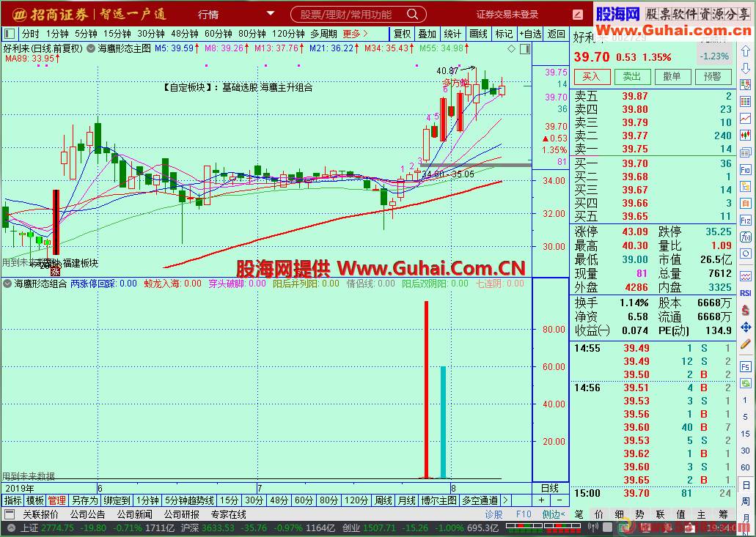Open the f(x) formula manager icon
This screenshot has width=756, height=537.
746,237
